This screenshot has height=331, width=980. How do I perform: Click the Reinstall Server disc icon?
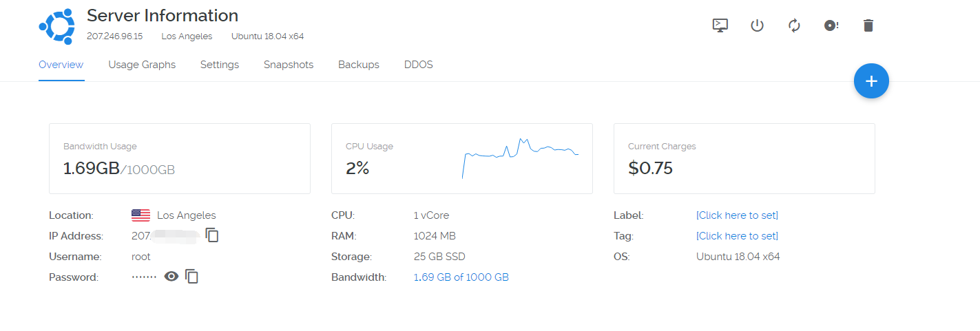[831, 25]
